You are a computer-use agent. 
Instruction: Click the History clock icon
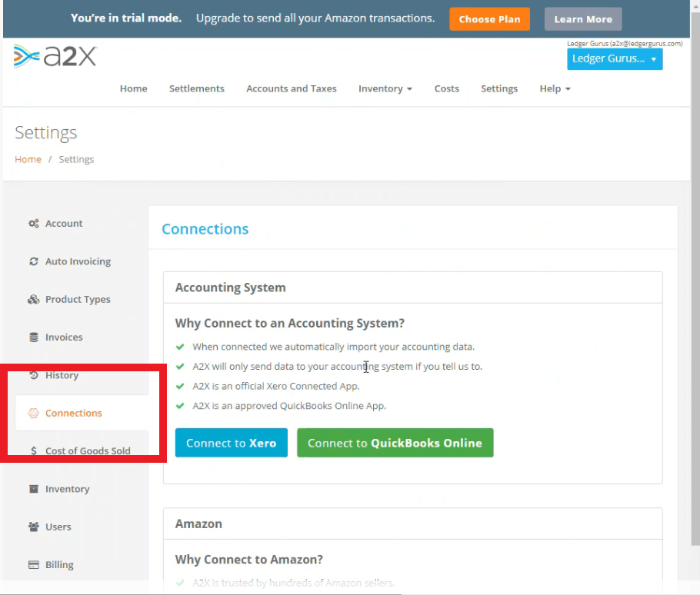click(x=34, y=375)
